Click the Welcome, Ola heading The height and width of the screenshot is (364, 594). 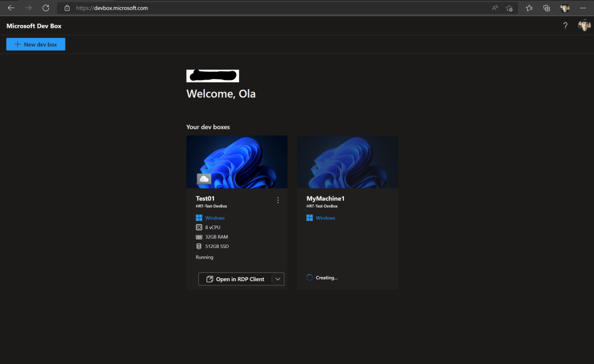[x=221, y=94]
